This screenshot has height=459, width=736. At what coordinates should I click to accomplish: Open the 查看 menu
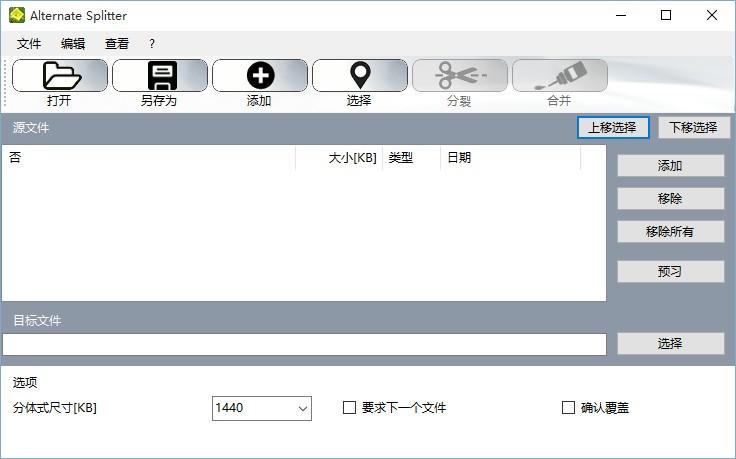[117, 44]
